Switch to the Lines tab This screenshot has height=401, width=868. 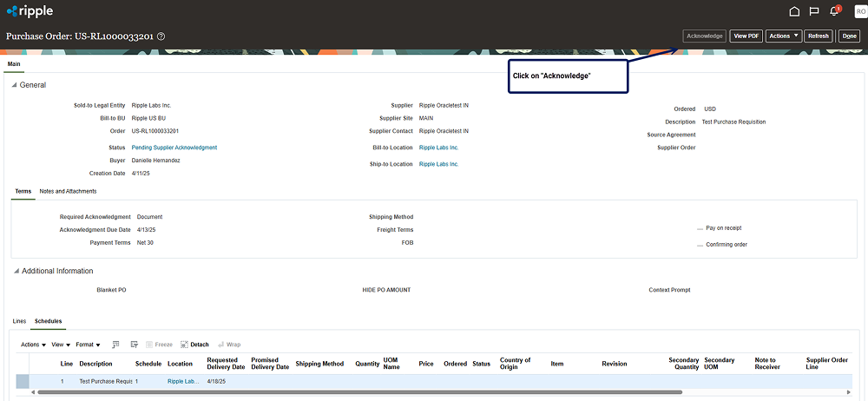pos(19,321)
